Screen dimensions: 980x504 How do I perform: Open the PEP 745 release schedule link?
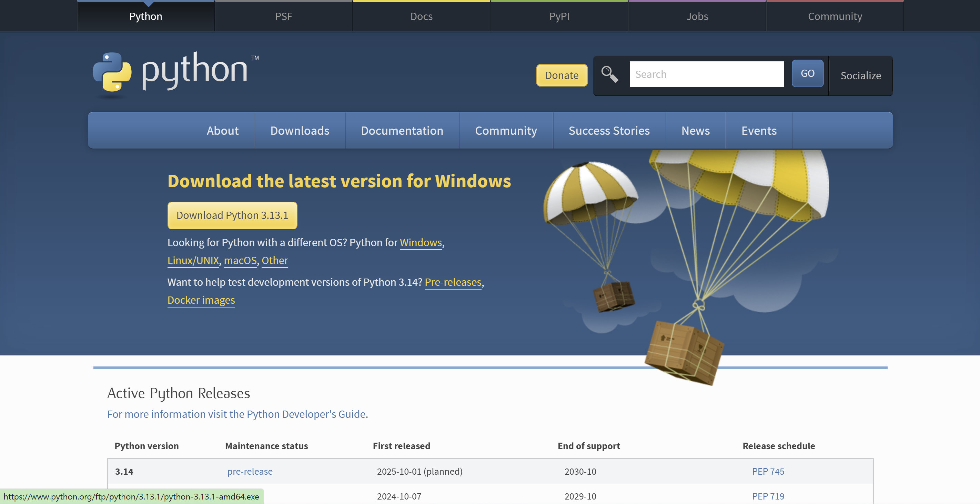pos(768,471)
